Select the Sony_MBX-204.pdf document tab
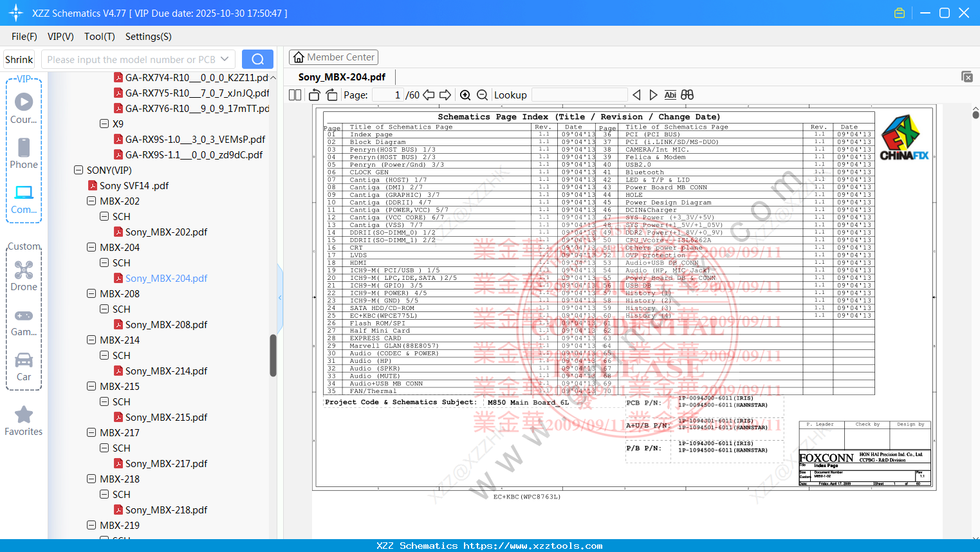 [x=342, y=77]
